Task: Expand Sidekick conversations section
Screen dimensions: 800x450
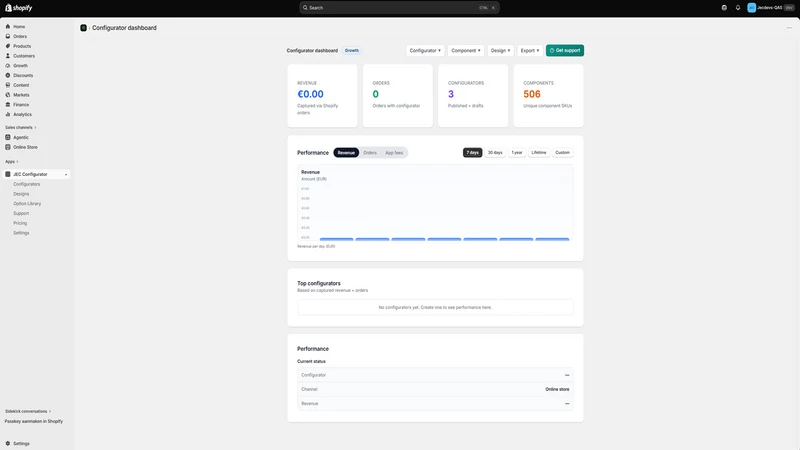Action: [28, 411]
